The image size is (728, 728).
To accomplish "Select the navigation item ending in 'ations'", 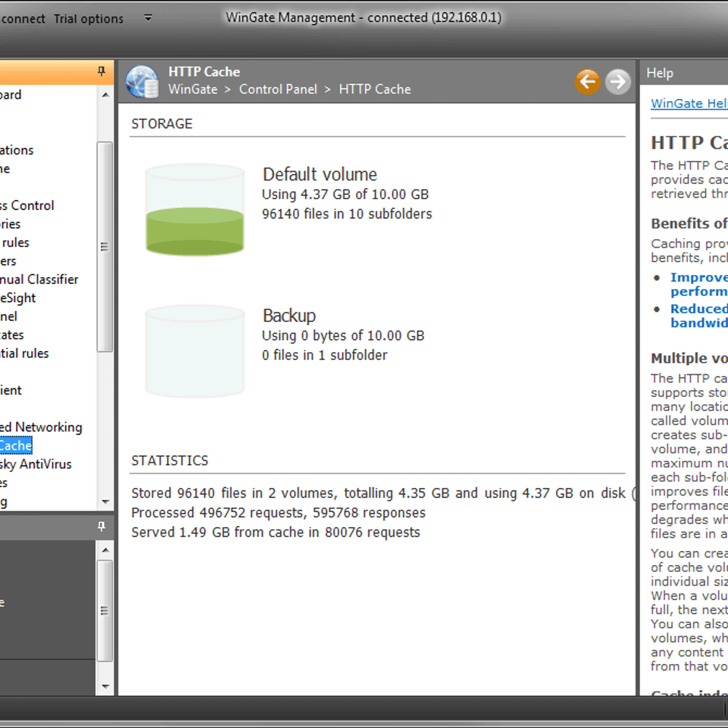I will click(x=17, y=150).
